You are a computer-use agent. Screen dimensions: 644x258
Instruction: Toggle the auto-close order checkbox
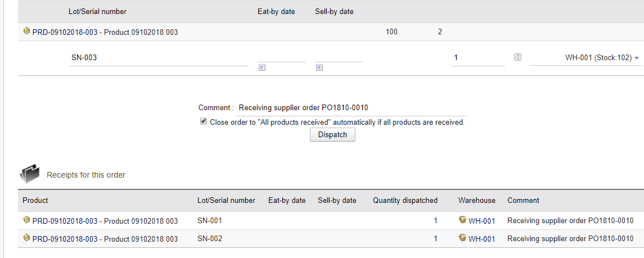(203, 121)
